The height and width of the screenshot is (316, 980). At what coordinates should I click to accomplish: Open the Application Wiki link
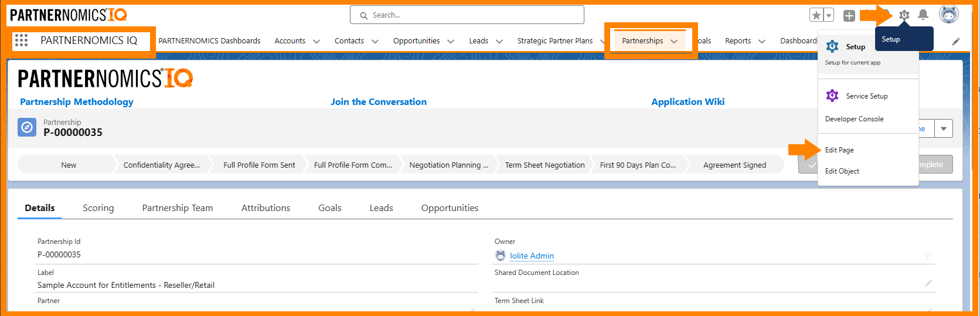tap(688, 101)
